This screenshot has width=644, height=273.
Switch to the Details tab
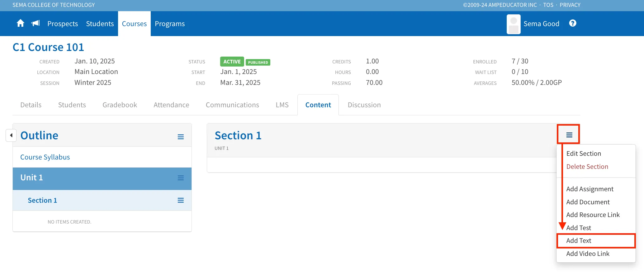31,105
